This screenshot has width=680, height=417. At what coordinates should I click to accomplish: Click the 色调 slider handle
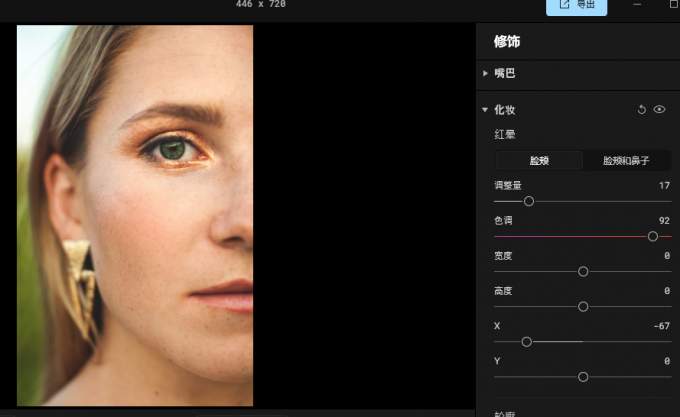(653, 236)
